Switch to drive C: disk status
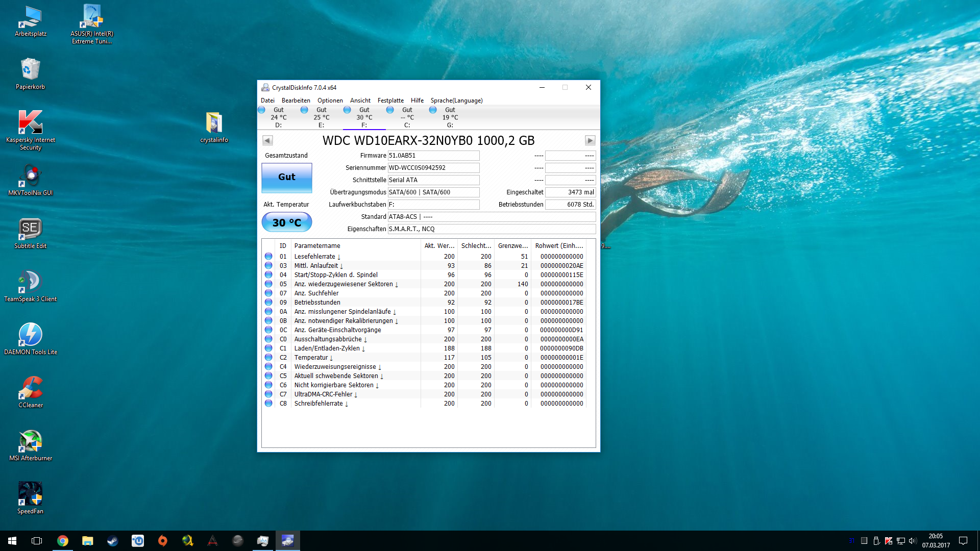Screen dimensions: 980x551 tap(407, 117)
